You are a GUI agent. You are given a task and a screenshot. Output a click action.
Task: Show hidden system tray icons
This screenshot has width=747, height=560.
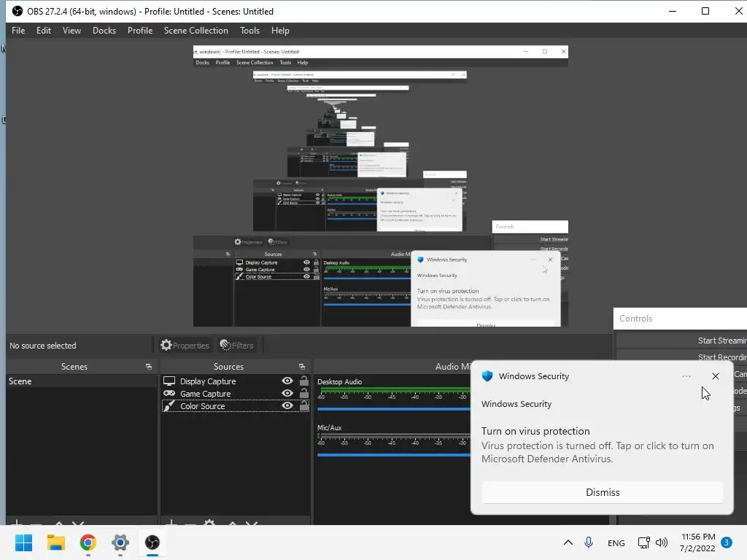tap(568, 542)
